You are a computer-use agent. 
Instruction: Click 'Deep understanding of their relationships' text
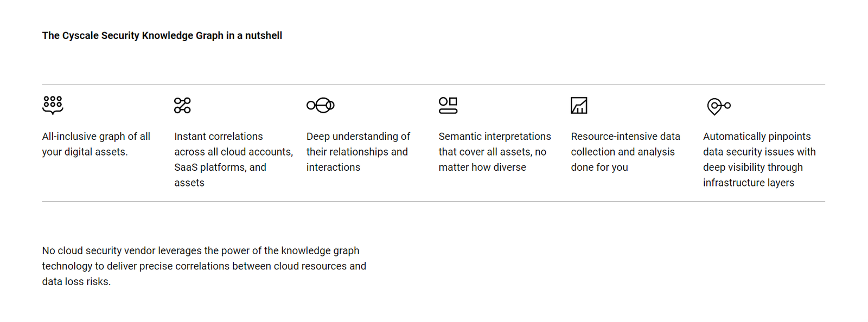358,144
